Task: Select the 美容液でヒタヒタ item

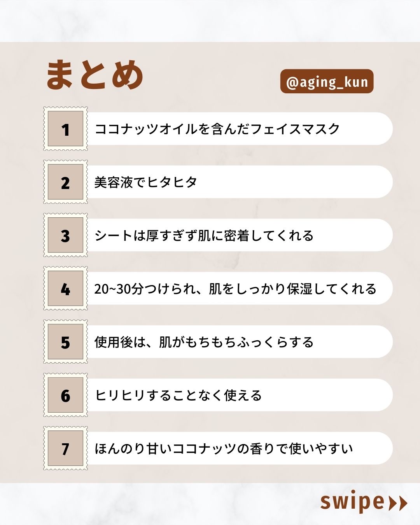Action: coord(146,182)
